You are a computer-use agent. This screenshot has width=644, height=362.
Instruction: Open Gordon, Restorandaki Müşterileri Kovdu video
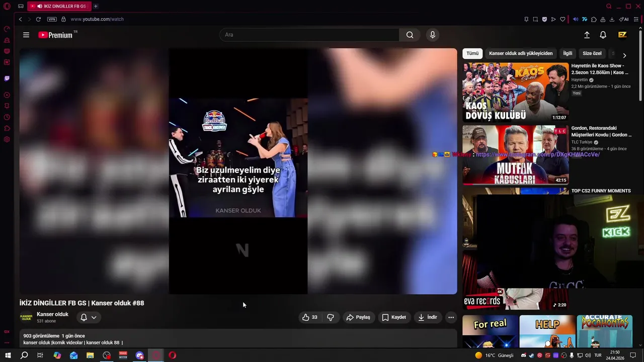[x=601, y=131]
